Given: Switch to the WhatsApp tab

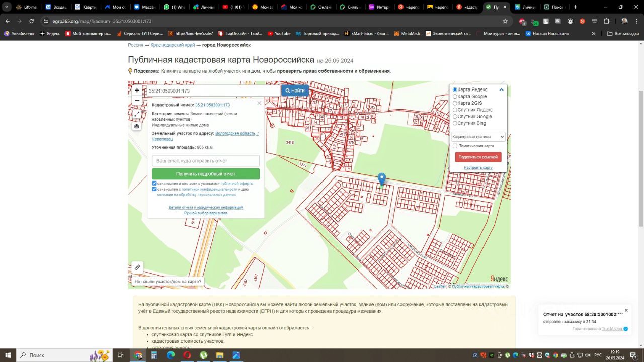Looking at the screenshot, I should (x=174, y=7).
